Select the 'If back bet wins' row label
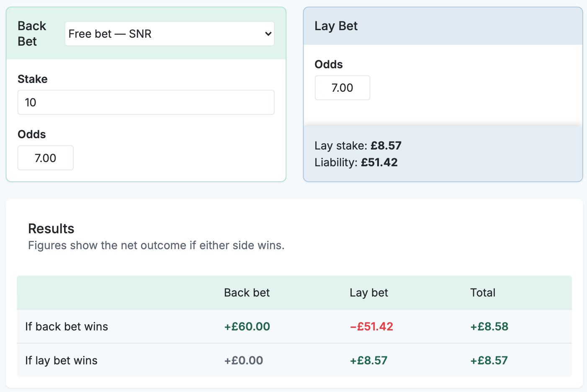Viewport: 587px width, 392px height. (67, 327)
